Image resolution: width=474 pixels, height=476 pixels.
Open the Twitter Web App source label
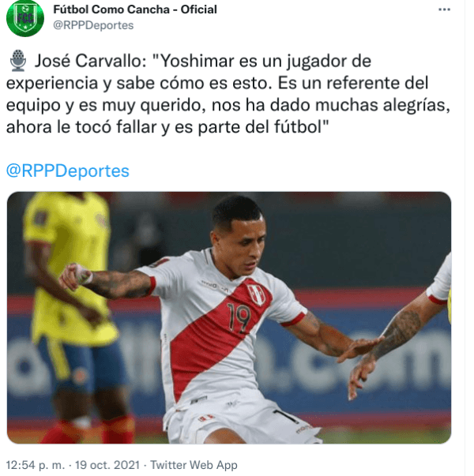pos(194,465)
